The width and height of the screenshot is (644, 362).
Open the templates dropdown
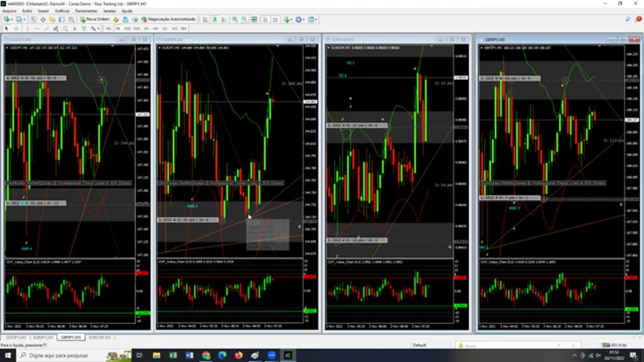(x=312, y=19)
